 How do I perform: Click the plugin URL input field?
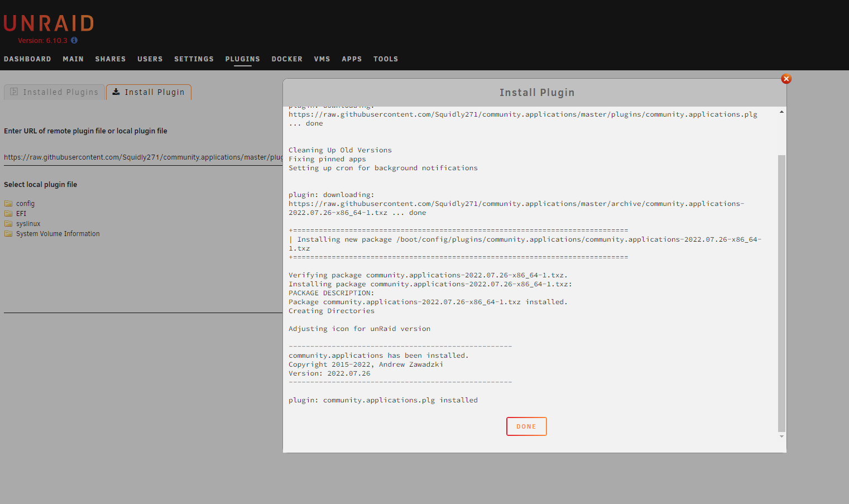(x=143, y=157)
